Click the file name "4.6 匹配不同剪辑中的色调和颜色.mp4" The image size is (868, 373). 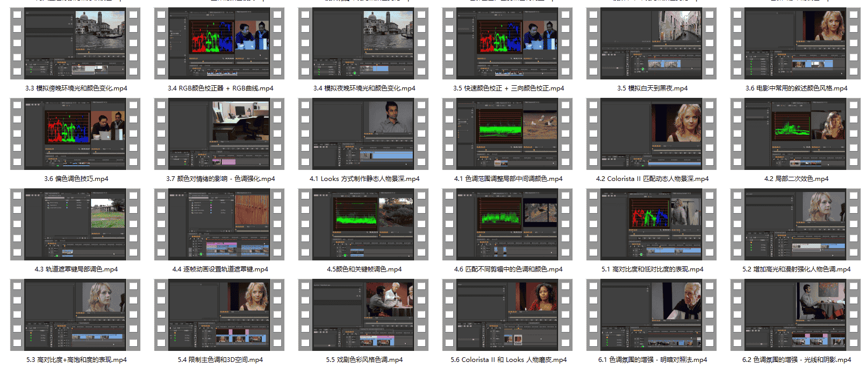click(x=508, y=269)
